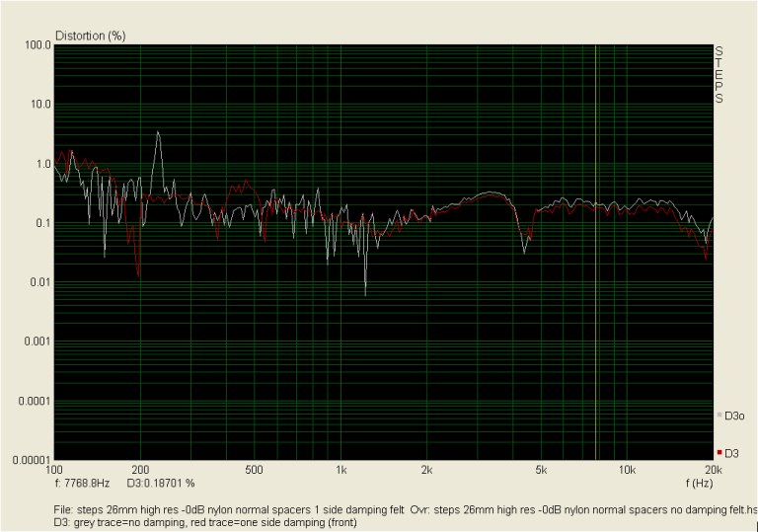Viewport: 758px width, 532px height.
Task: Click the 10.0 y-axis label
Action: (40, 105)
